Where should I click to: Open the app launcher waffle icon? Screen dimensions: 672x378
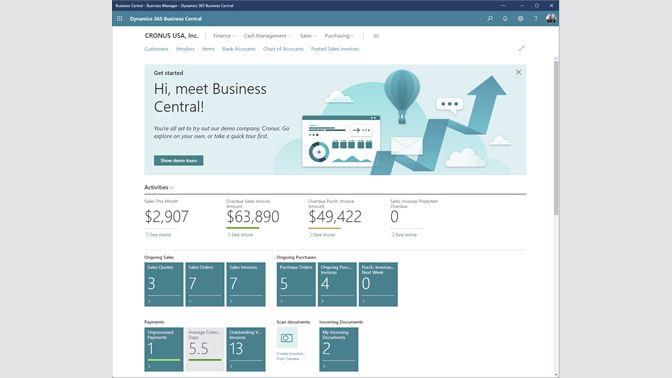120,19
